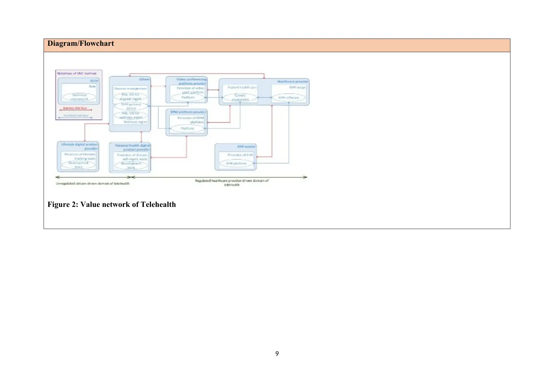
Task: Click the "Healthcare provider" title
Action: tap(293, 81)
